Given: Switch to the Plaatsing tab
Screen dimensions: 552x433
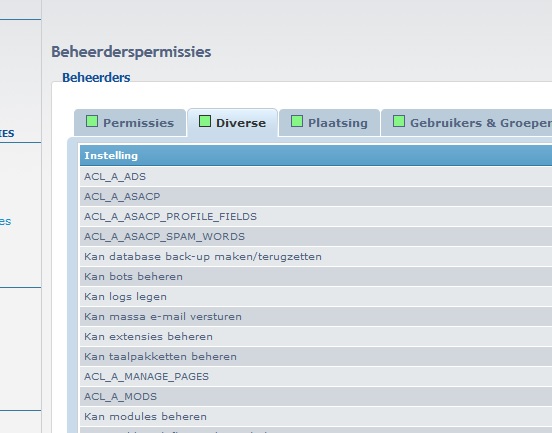Looking at the screenshot, I should coord(330,123).
